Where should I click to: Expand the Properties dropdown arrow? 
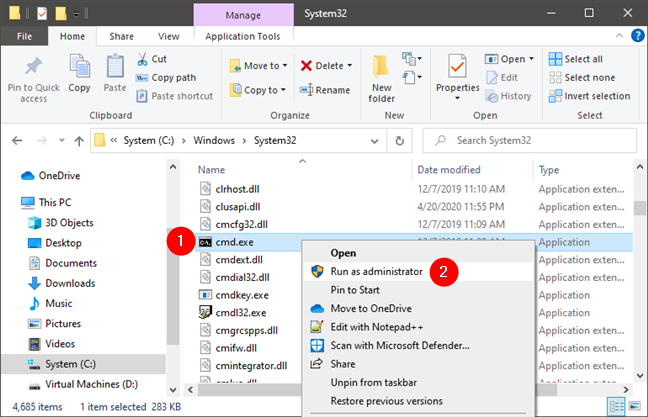(x=457, y=98)
